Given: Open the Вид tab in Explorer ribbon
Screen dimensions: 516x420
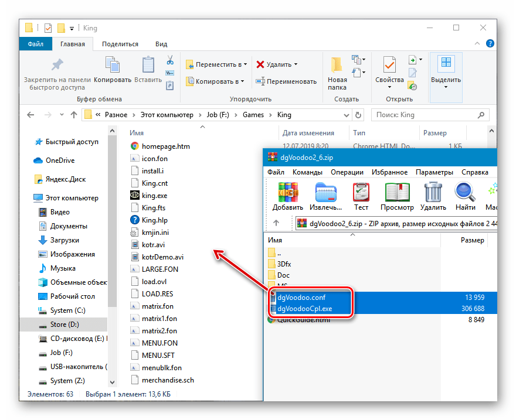Looking at the screenshot, I should click(161, 44).
